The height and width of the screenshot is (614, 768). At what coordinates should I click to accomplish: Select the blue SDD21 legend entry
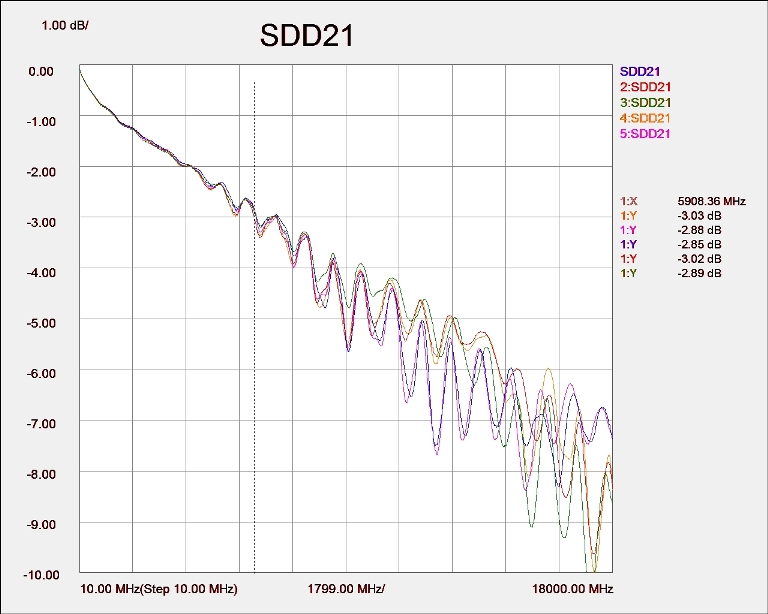tap(640, 71)
